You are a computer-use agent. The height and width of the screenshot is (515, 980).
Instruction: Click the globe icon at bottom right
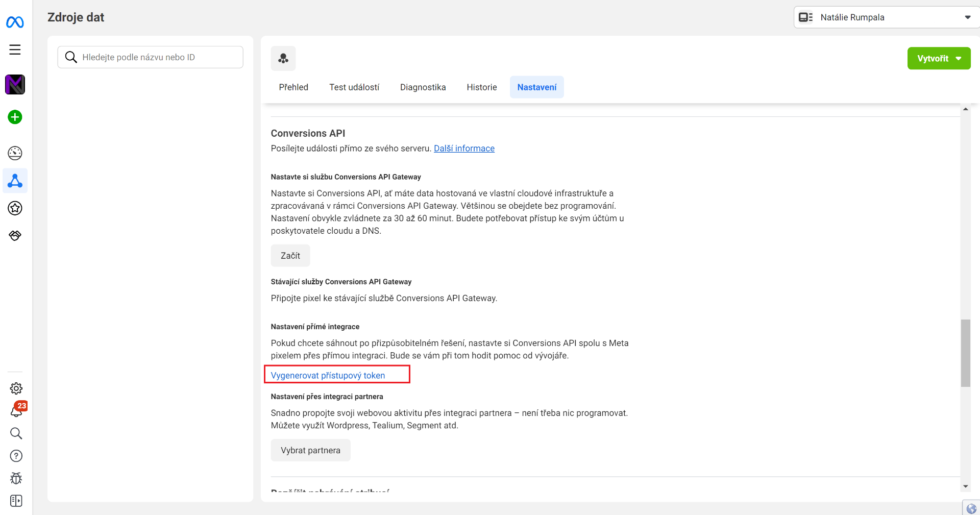971,509
